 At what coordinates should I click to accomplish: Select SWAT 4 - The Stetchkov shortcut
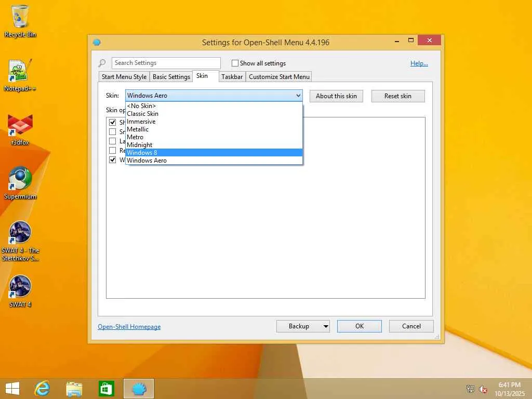[20, 241]
